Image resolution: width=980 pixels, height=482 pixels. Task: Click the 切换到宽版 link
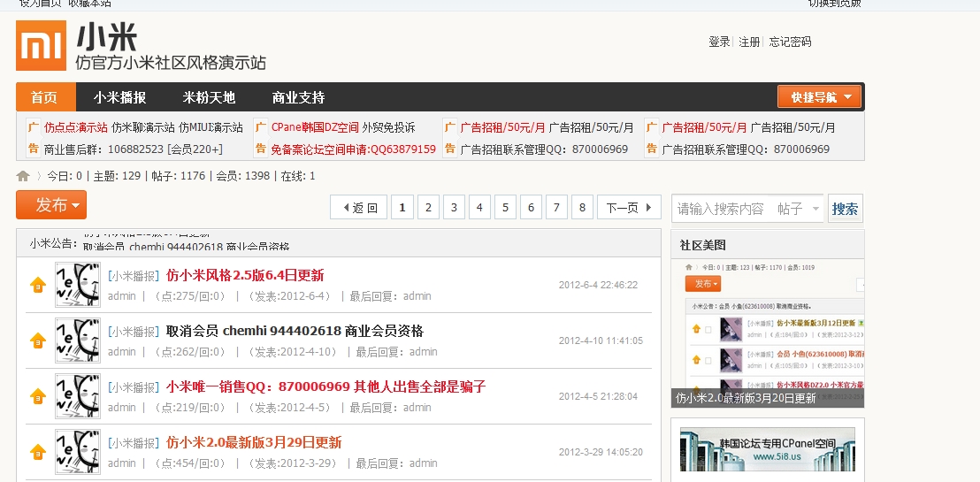click(x=834, y=4)
